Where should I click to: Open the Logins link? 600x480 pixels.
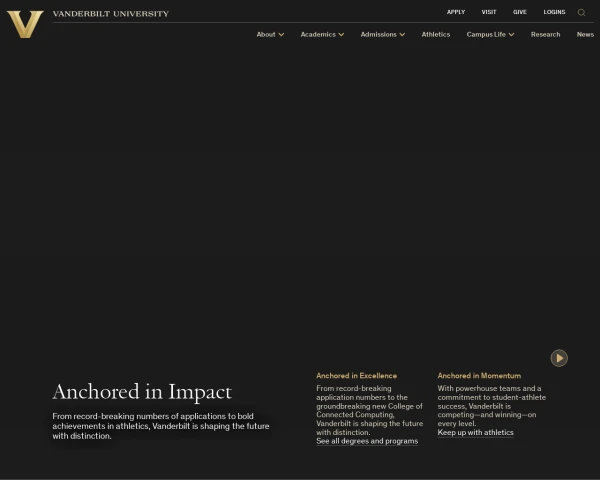pos(554,12)
